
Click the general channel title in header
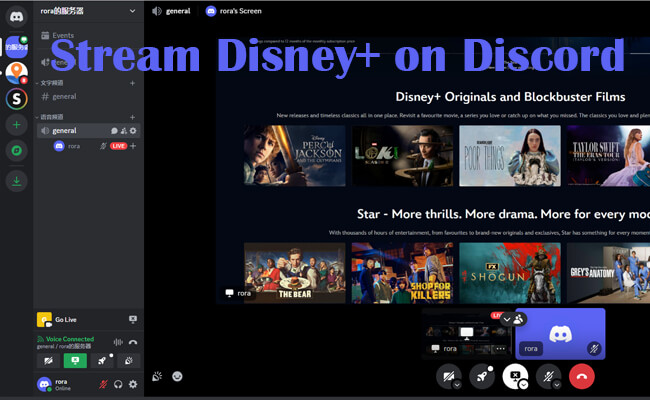point(178,11)
